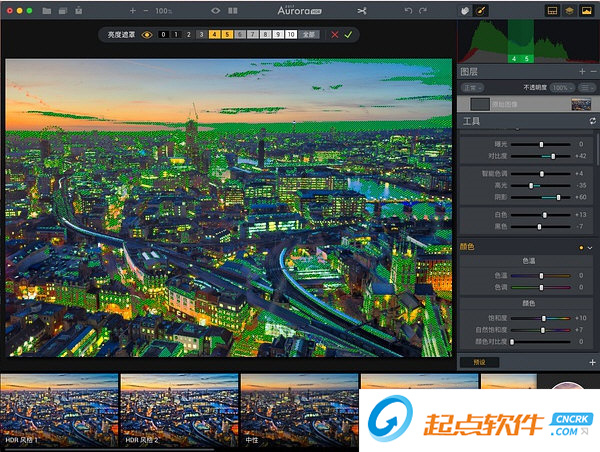Click the 全部 (all zones) button

pos(309,34)
